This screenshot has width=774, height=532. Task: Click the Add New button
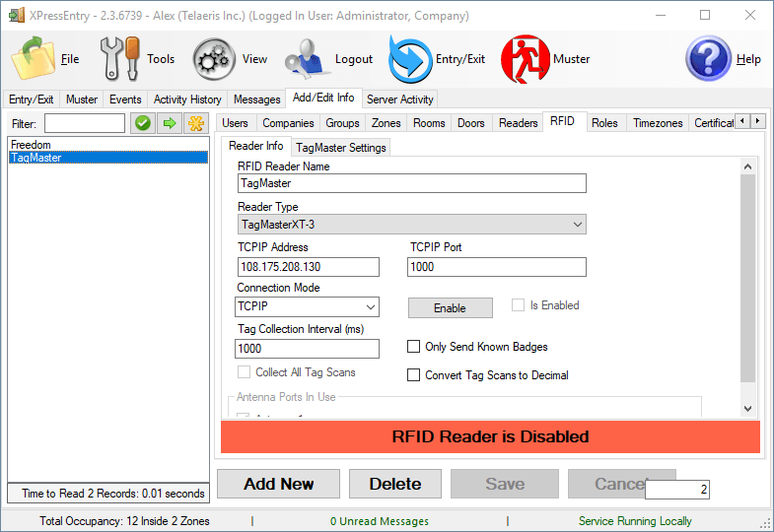[278, 484]
